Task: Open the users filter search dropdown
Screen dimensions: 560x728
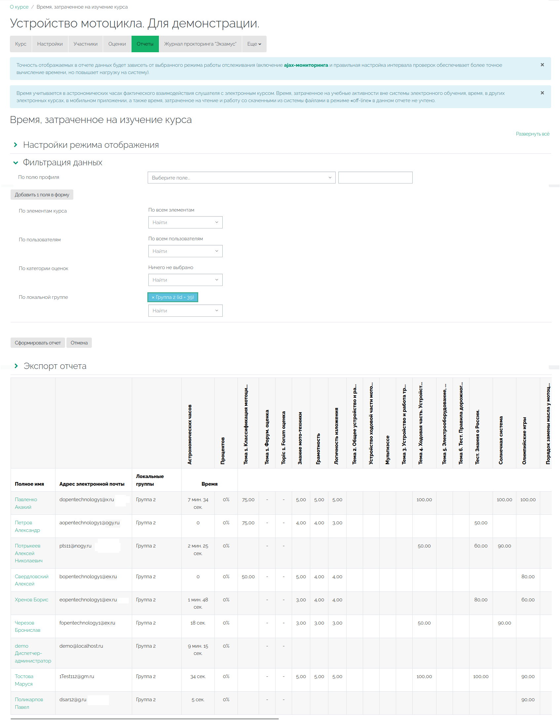Action: point(185,251)
